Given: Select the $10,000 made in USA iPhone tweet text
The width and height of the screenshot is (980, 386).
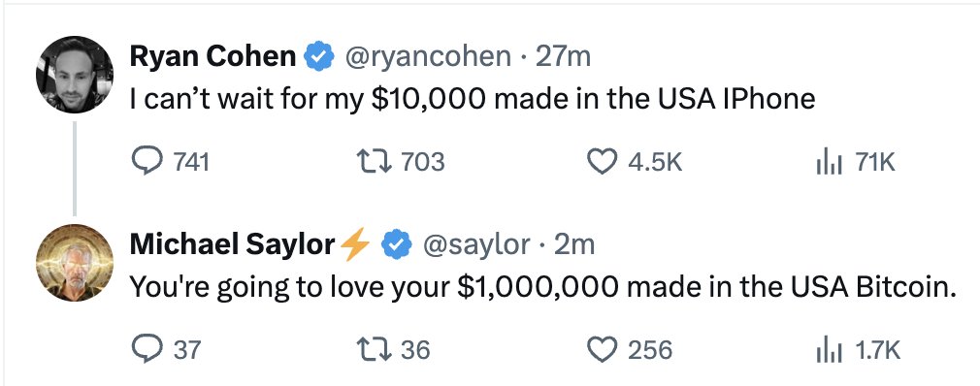Looking at the screenshot, I should pos(473,99).
